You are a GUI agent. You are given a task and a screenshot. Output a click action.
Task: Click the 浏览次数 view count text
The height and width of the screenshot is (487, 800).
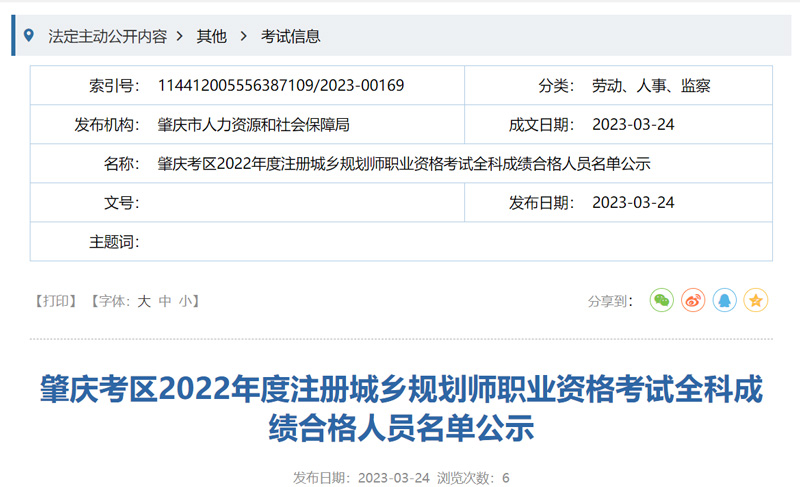[473, 478]
